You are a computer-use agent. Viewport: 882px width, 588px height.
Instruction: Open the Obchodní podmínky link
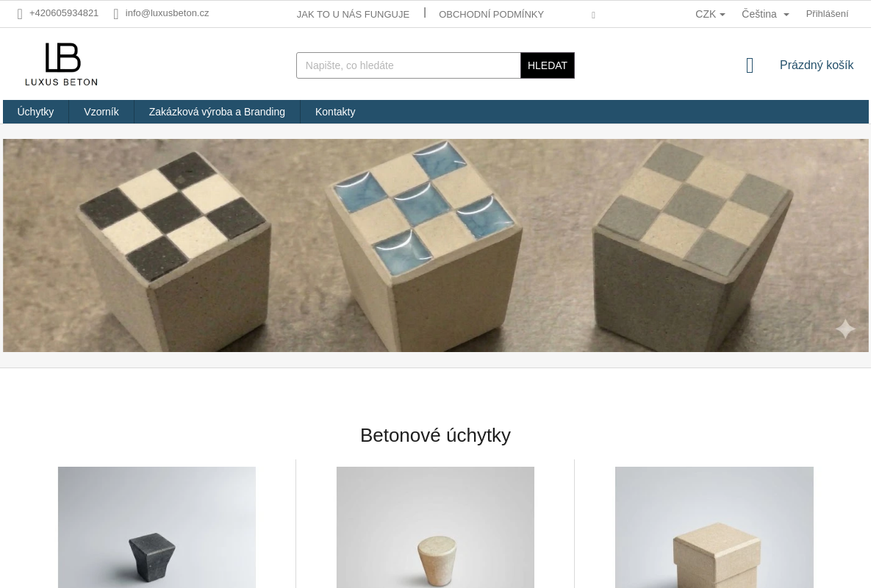[x=491, y=15]
